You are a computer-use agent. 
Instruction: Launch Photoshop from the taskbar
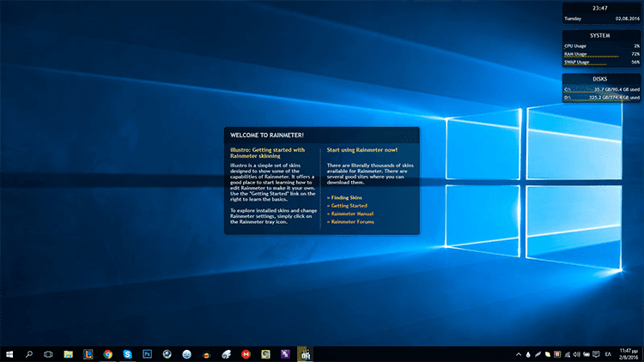coord(147,354)
